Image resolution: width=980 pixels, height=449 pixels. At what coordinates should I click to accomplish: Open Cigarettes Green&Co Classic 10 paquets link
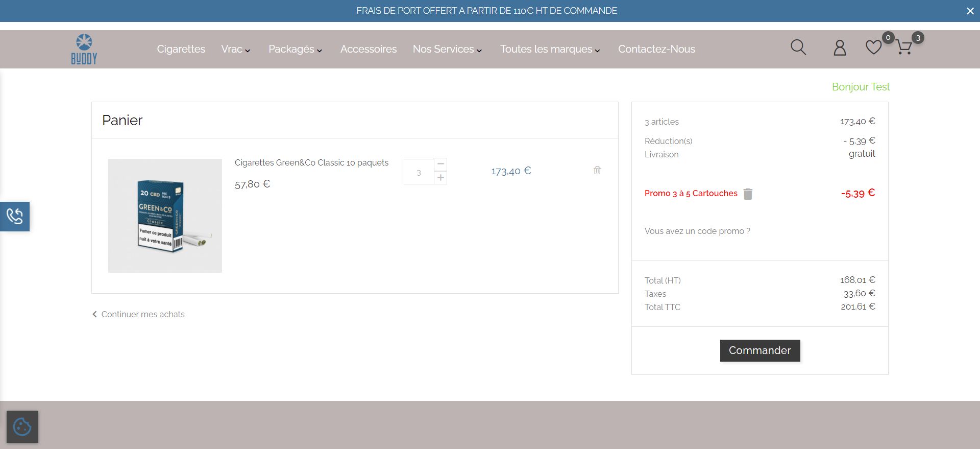311,162
